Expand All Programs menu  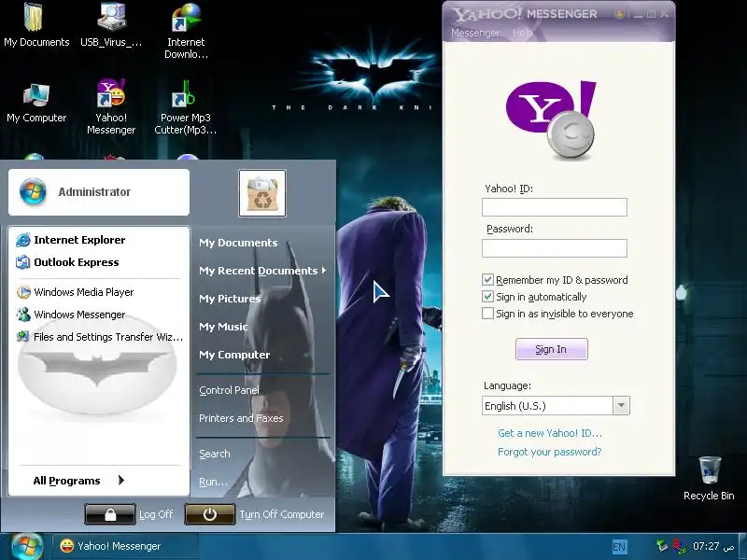[x=78, y=481]
